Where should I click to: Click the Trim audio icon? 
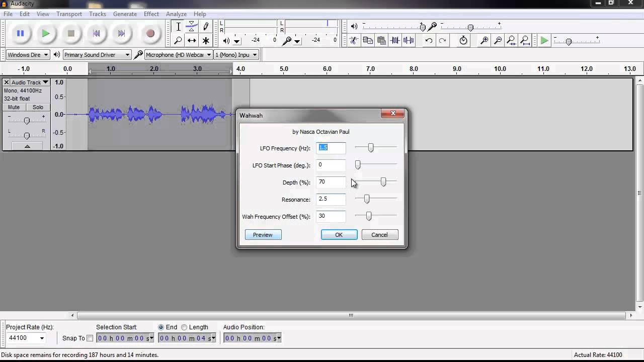(395, 41)
